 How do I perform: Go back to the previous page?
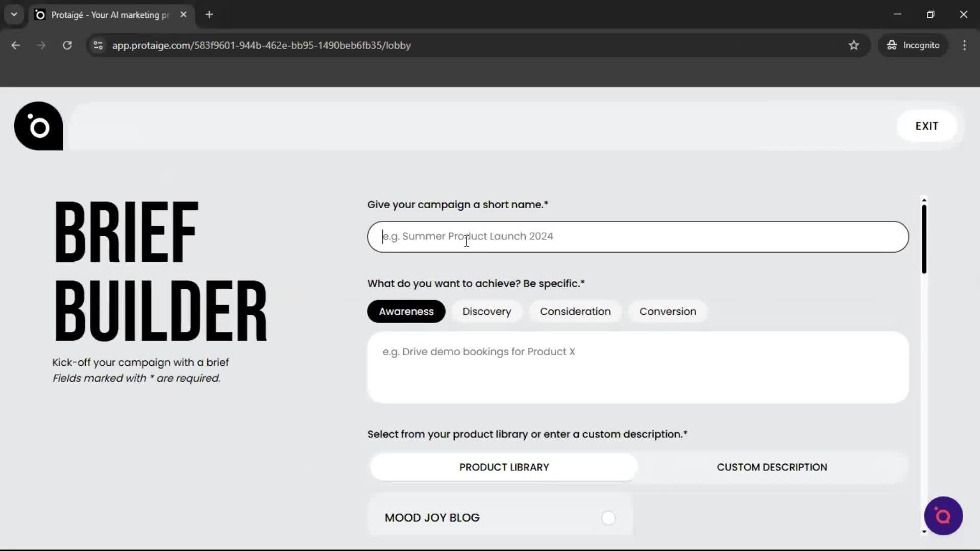16,45
